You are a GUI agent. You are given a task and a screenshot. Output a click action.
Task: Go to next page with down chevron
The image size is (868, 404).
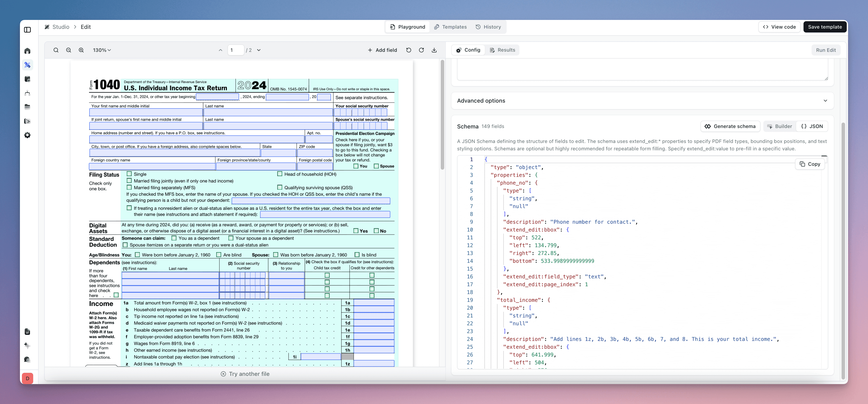(259, 50)
